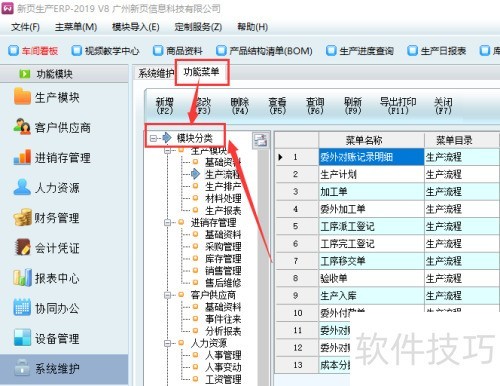Open 报表中心 chart icon
Viewport: 500px width, 386px height.
[22, 278]
